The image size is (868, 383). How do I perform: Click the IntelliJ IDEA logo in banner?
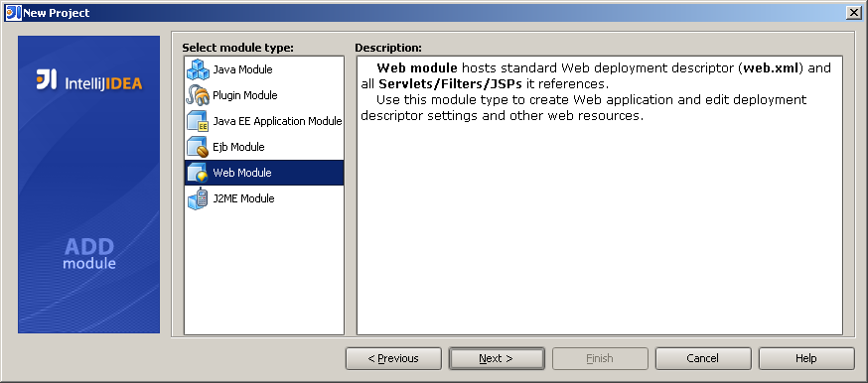click(89, 80)
